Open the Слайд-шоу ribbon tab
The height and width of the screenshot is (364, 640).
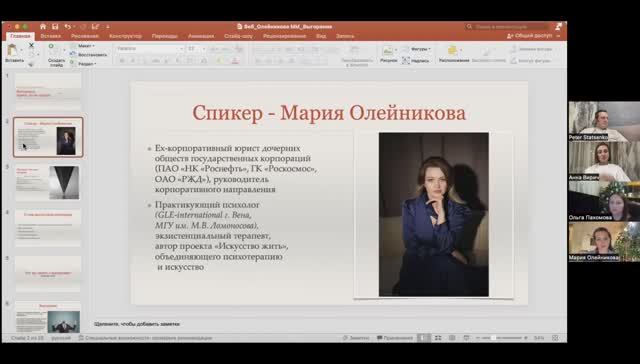tap(238, 36)
